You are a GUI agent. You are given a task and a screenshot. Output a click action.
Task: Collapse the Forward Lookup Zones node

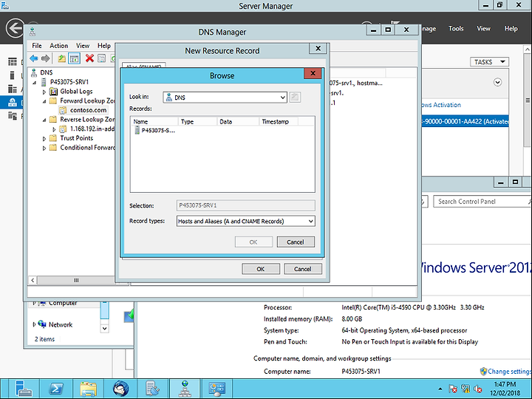coord(44,101)
